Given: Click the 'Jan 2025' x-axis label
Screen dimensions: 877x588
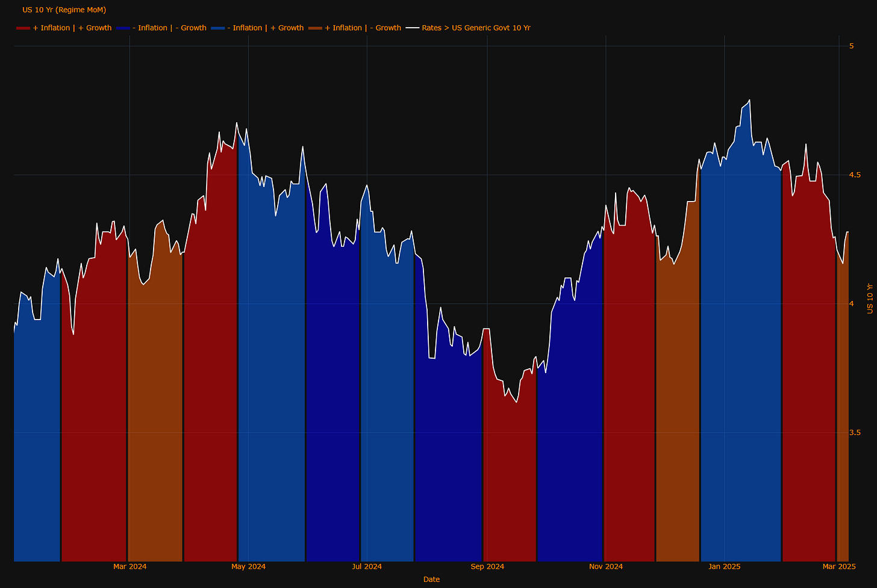Looking at the screenshot, I should 725,566.
